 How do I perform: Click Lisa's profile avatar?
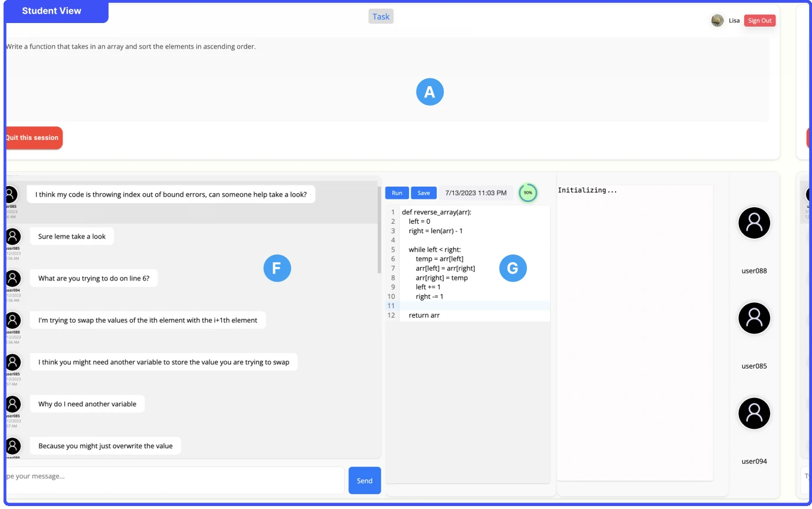point(717,21)
